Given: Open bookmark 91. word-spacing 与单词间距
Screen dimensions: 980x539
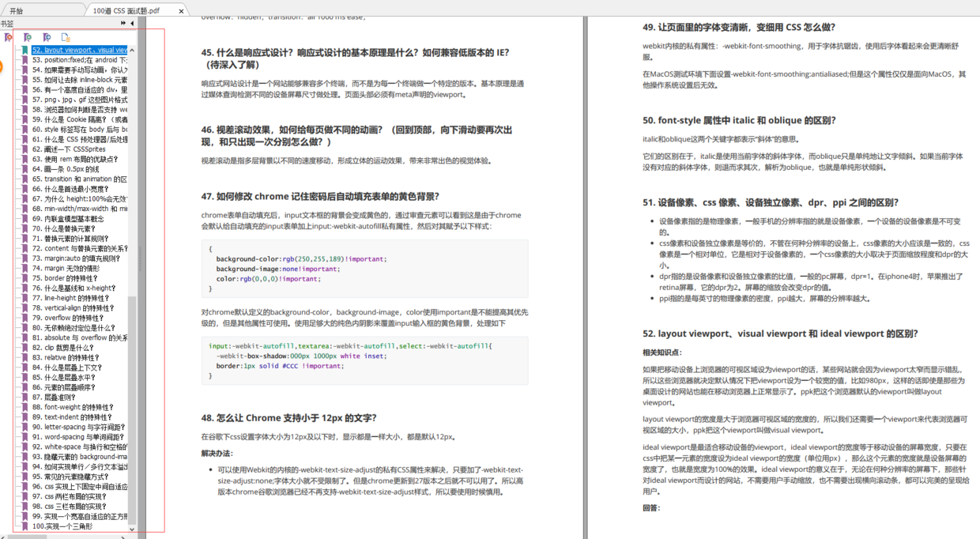Looking at the screenshot, I should [78, 437].
